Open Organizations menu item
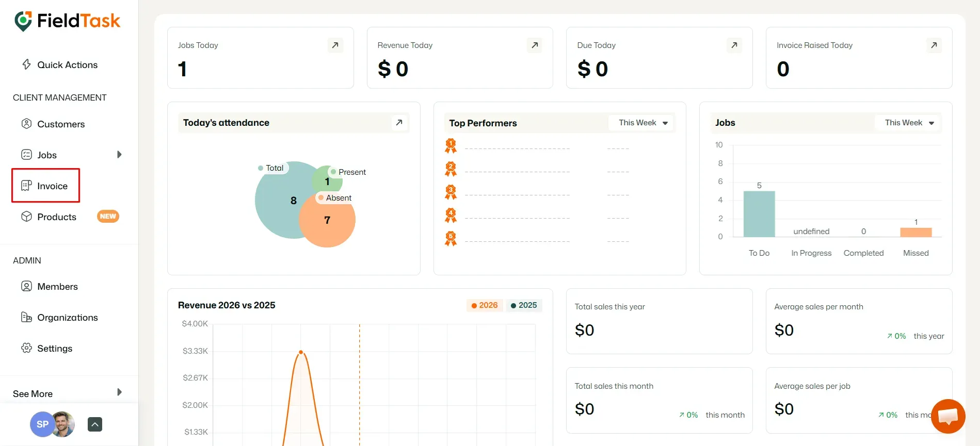980x446 pixels. click(x=68, y=318)
